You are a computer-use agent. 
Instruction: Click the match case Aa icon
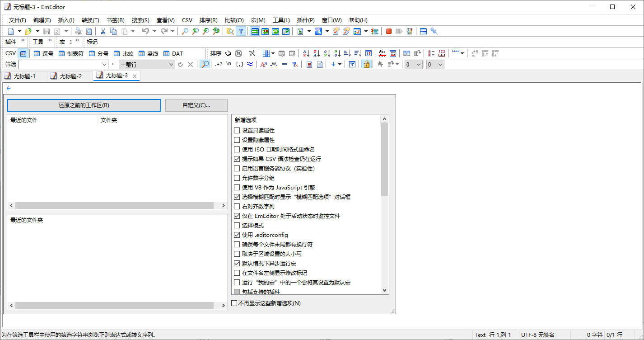pyautogui.click(x=264, y=64)
